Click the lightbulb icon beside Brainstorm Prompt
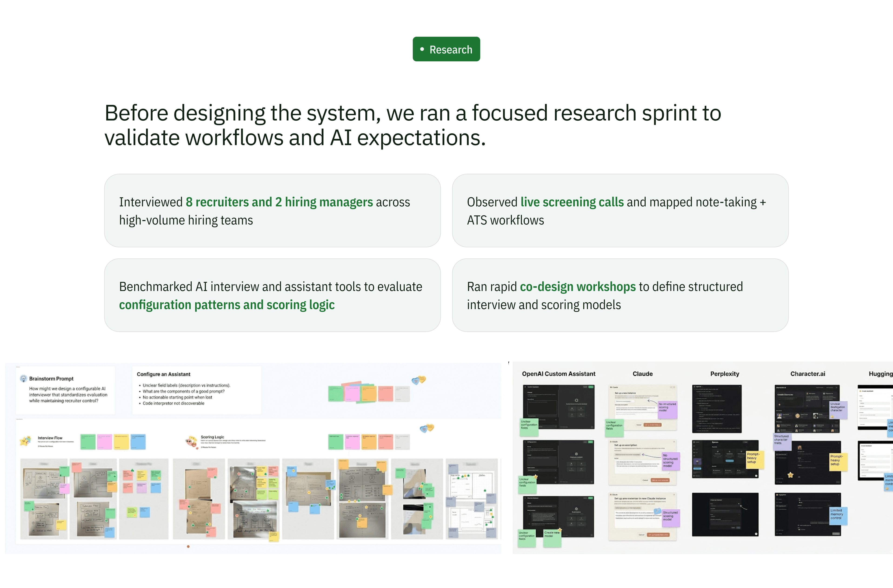The width and height of the screenshot is (893, 588). pyautogui.click(x=23, y=378)
